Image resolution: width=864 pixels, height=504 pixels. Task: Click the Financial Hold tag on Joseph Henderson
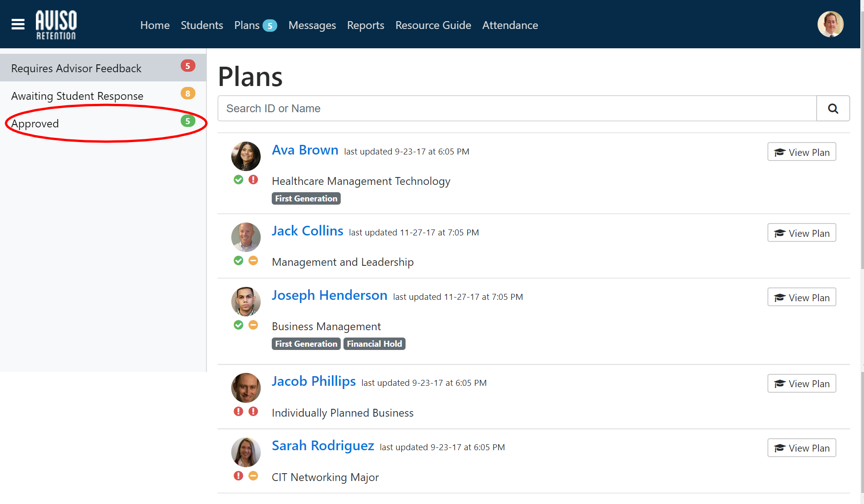coord(374,344)
